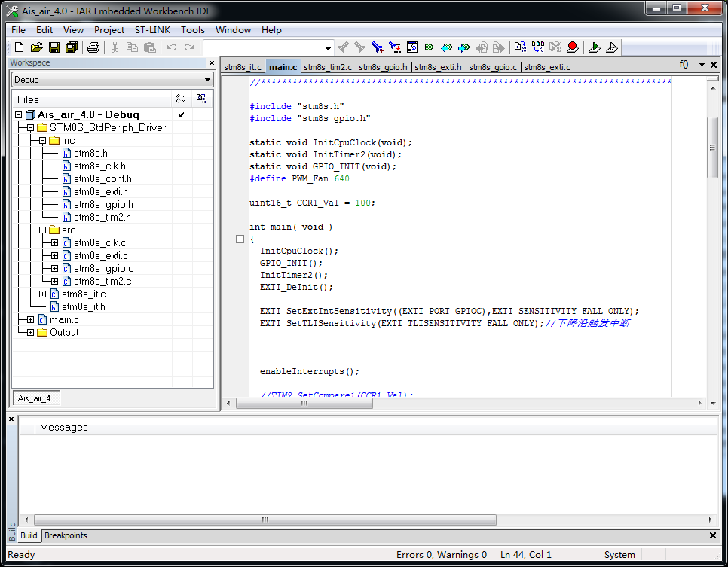The height and width of the screenshot is (567, 728).
Task: Undo the last edit with the toolbar arrow
Action: [x=172, y=47]
